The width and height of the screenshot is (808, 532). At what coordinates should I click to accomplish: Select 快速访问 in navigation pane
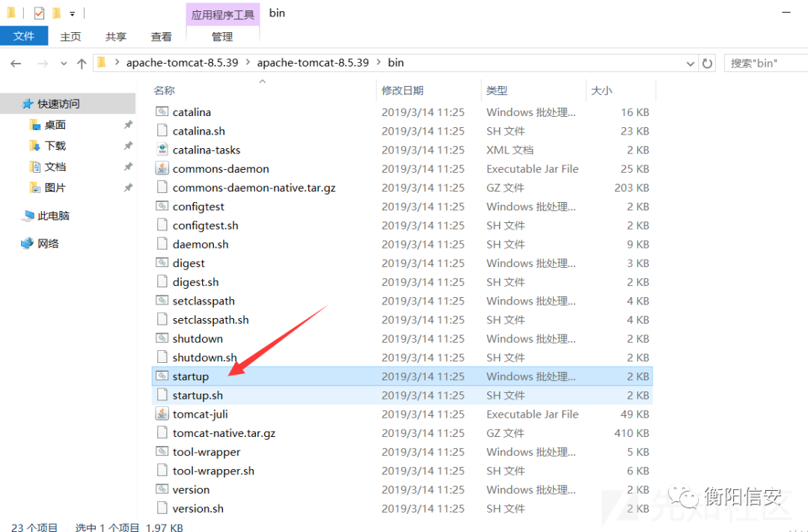58,103
